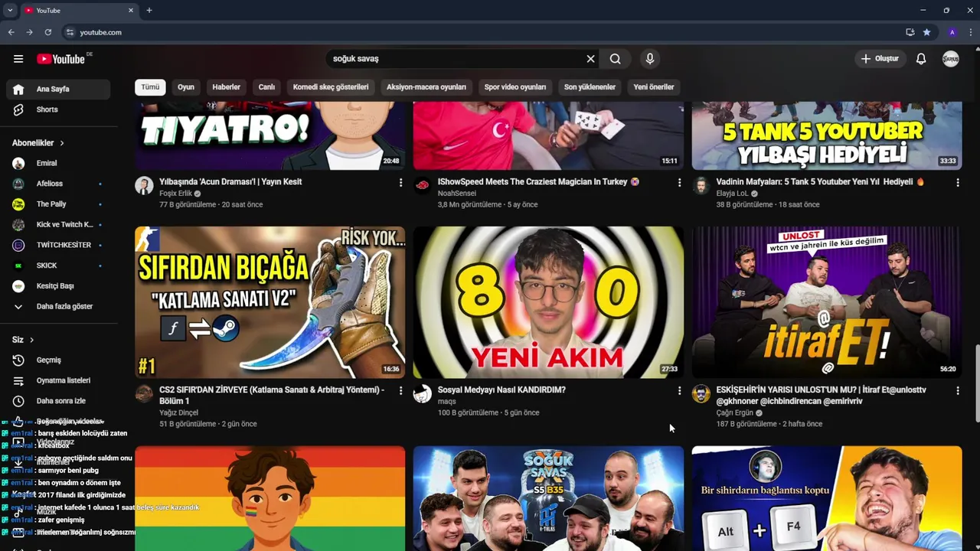Screen dimensions: 980x551
Task: Open 'SIFIRDAN BIÇAĞA' video thumbnail
Action: (270, 302)
